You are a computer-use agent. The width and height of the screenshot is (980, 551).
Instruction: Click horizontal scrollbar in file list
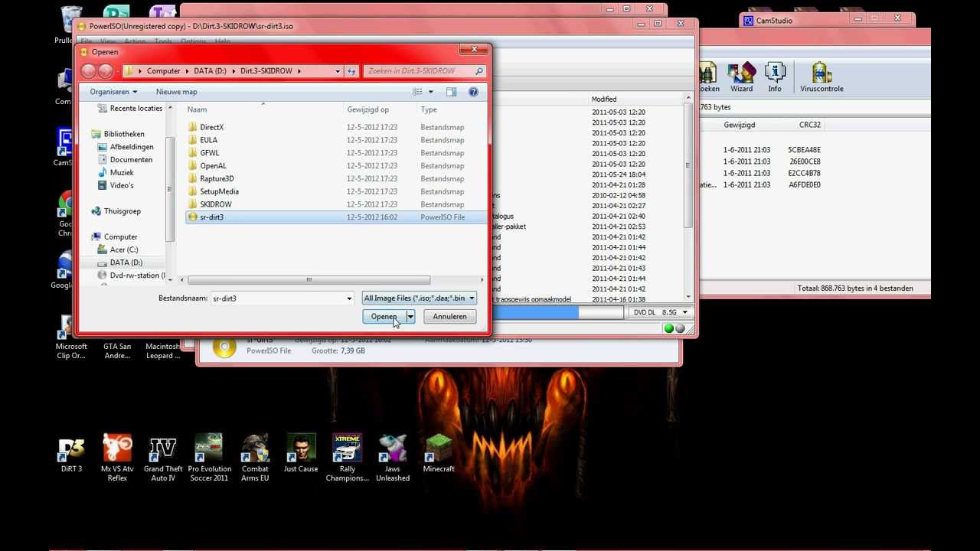click(309, 280)
